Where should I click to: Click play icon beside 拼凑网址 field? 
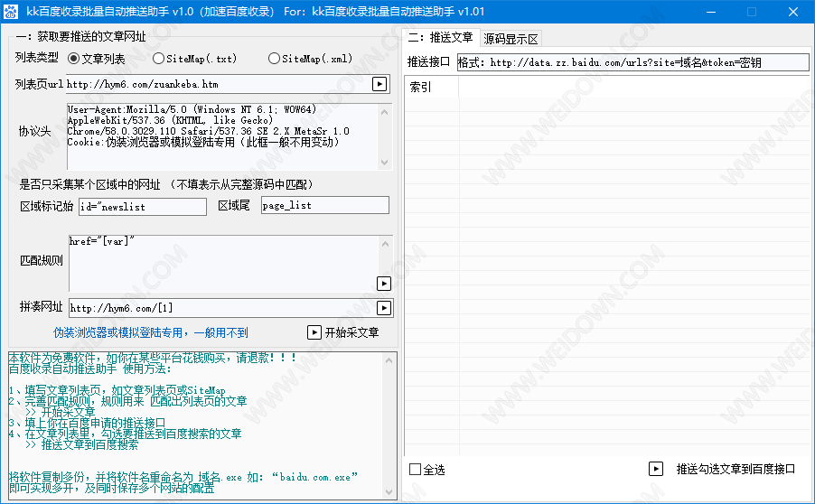tap(384, 308)
